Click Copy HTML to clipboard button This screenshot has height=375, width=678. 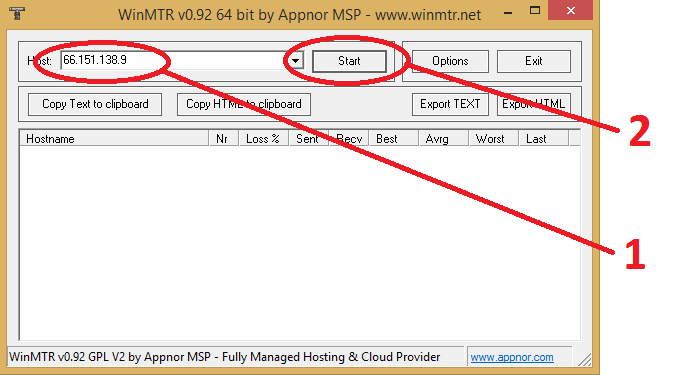[x=244, y=104]
